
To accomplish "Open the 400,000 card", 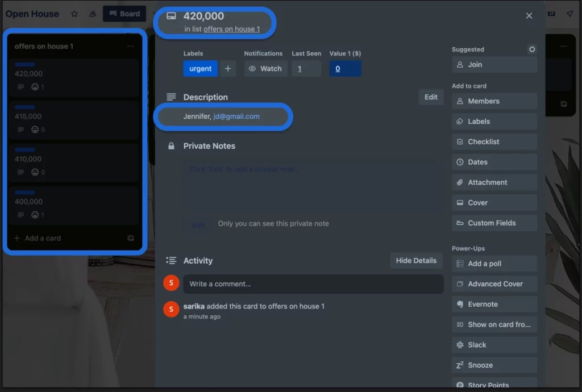I will pyautogui.click(x=74, y=206).
